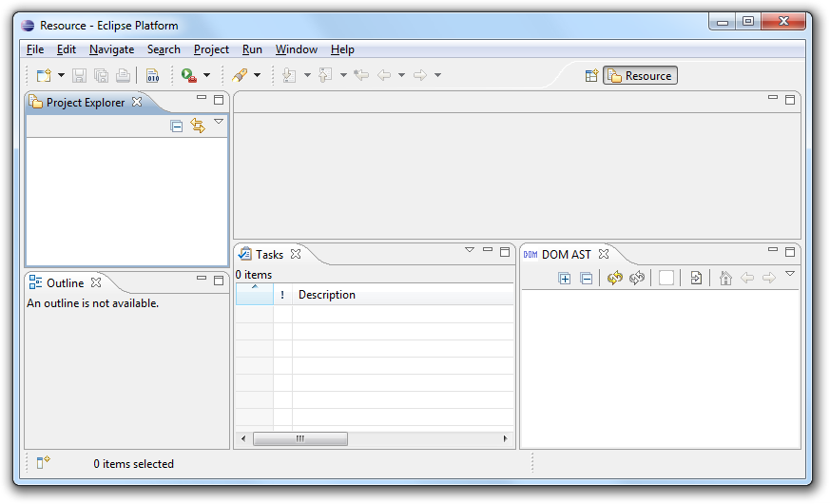Open the DOM AST view menu triangle
The width and height of the screenshot is (830, 504).
click(790, 274)
